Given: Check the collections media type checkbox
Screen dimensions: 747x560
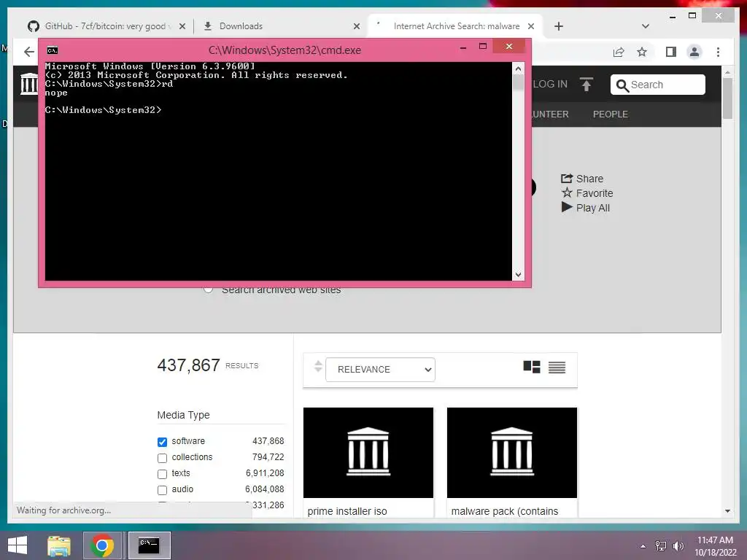Looking at the screenshot, I should (163, 458).
